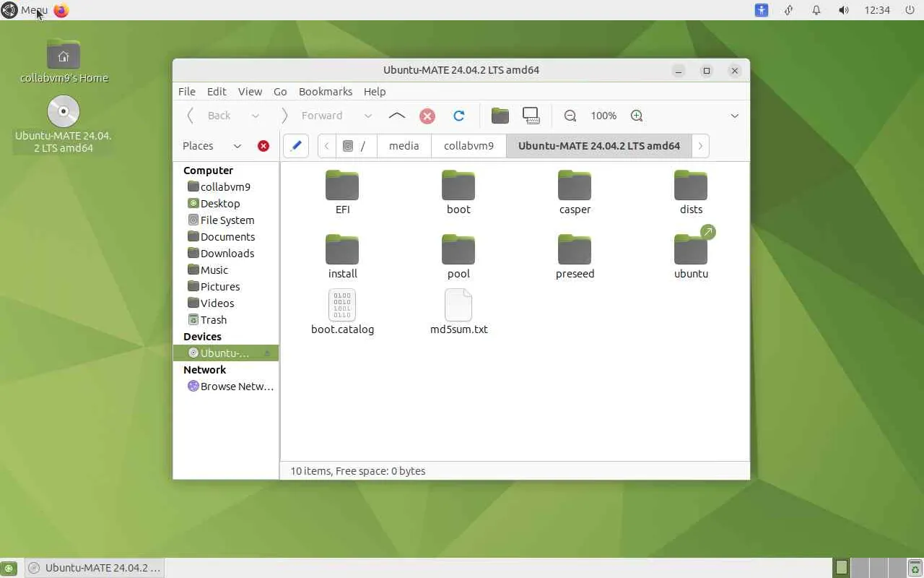Select the install folder
The height and width of the screenshot is (578, 924).
342,256
